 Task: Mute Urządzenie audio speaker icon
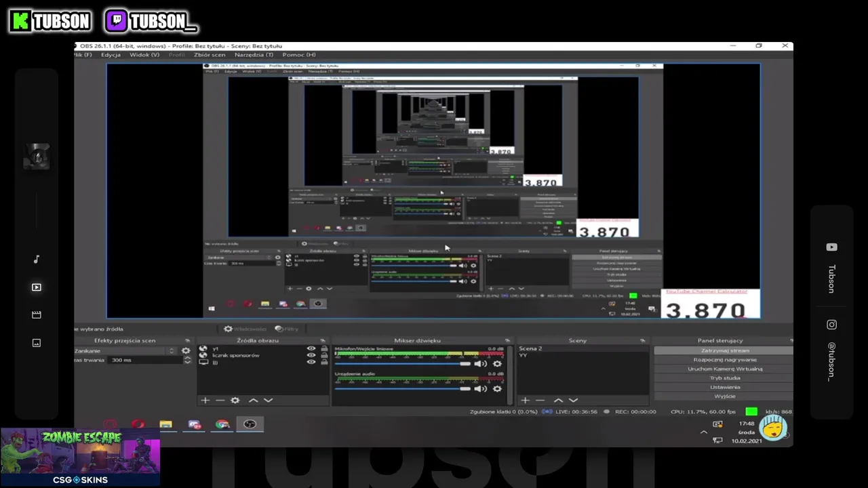click(480, 389)
